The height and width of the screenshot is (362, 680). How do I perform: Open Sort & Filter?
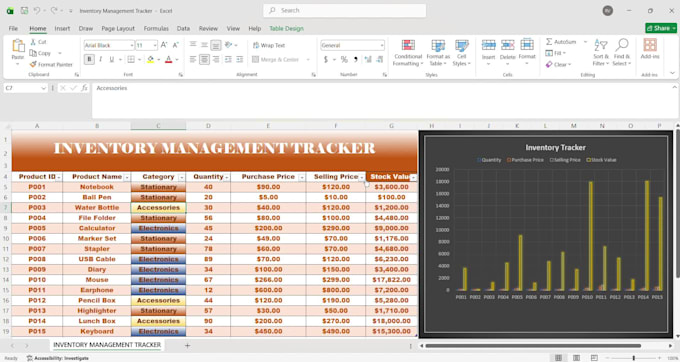pyautogui.click(x=601, y=52)
